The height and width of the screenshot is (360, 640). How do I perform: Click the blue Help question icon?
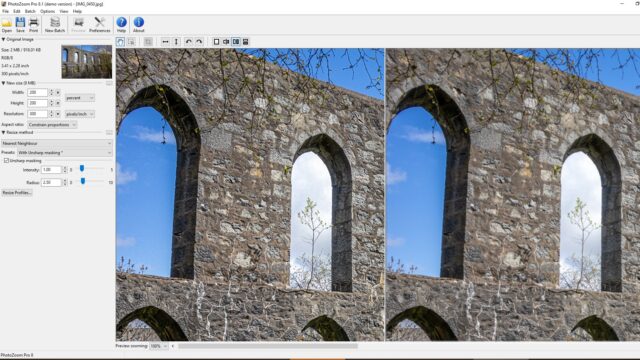click(121, 24)
